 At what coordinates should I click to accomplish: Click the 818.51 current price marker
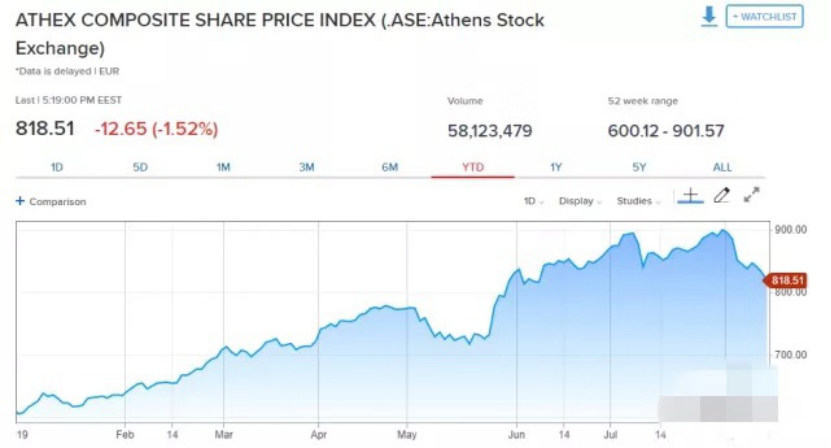(787, 281)
